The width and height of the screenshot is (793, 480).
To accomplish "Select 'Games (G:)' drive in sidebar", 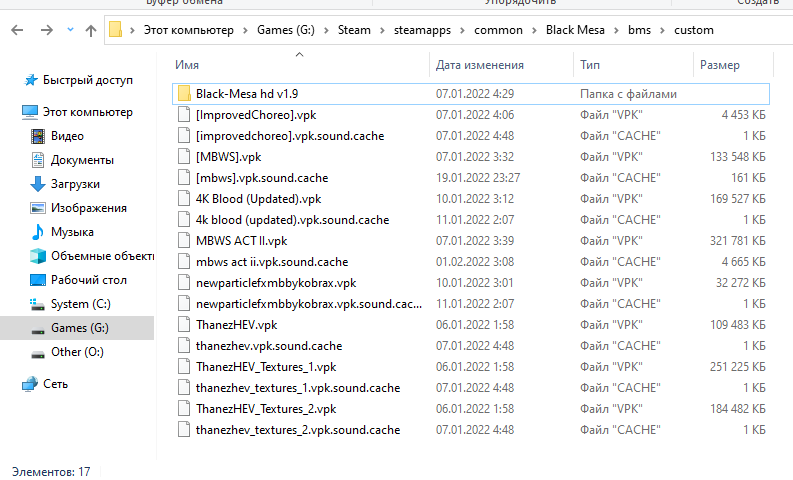I will (79, 328).
